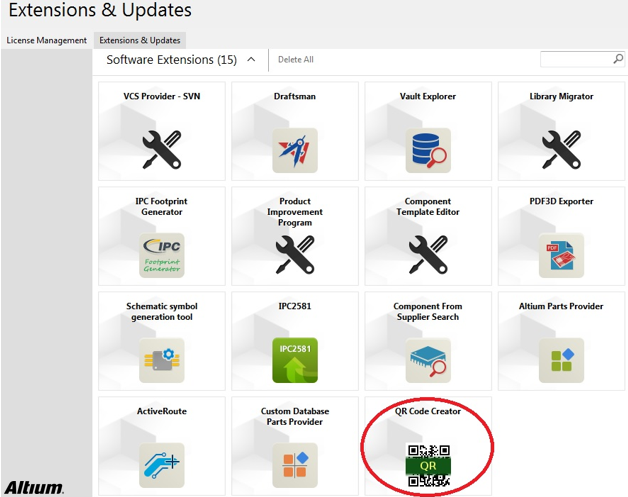Select the Vault Explorer database icon
The width and height of the screenshot is (628, 497).
tap(428, 151)
